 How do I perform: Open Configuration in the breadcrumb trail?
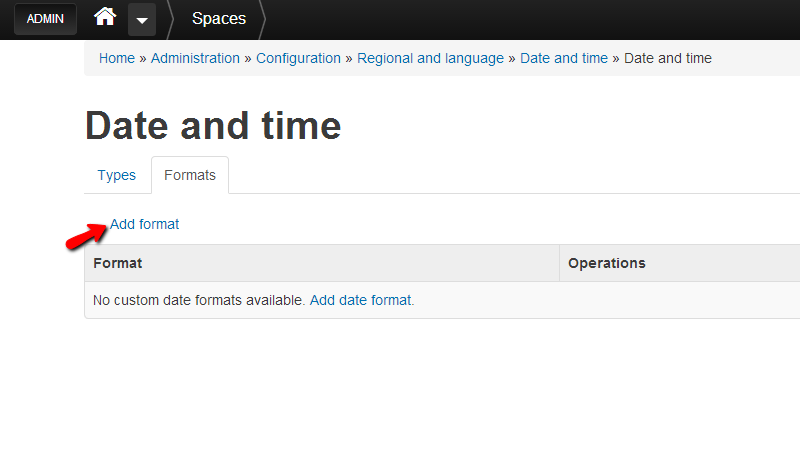[298, 58]
